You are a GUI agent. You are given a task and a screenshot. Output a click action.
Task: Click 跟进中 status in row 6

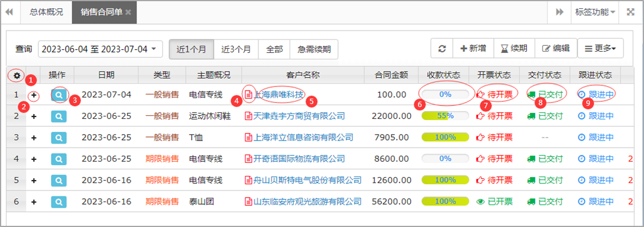point(601,202)
